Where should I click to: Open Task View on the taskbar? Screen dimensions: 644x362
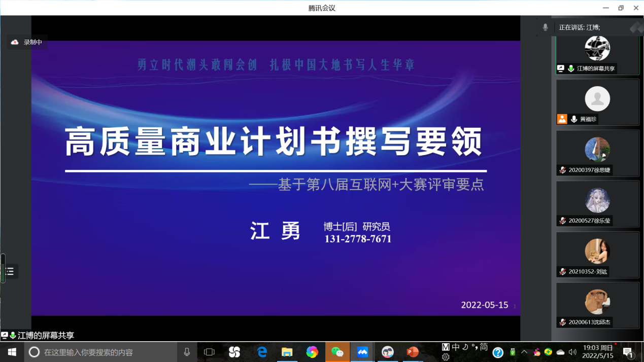point(209,352)
